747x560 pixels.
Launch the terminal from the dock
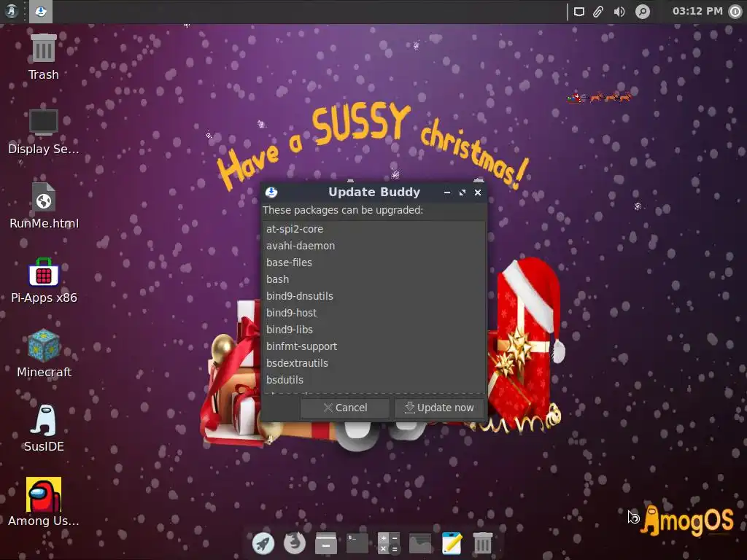point(357,543)
